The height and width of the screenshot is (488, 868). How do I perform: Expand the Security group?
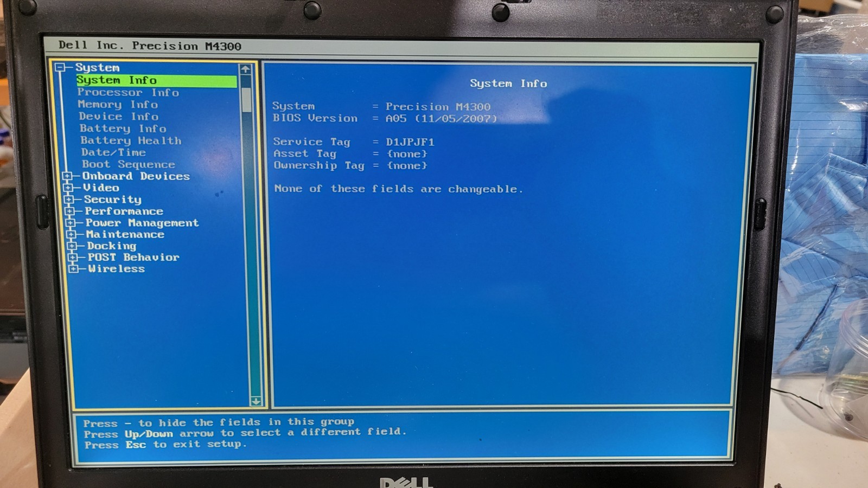tap(69, 200)
